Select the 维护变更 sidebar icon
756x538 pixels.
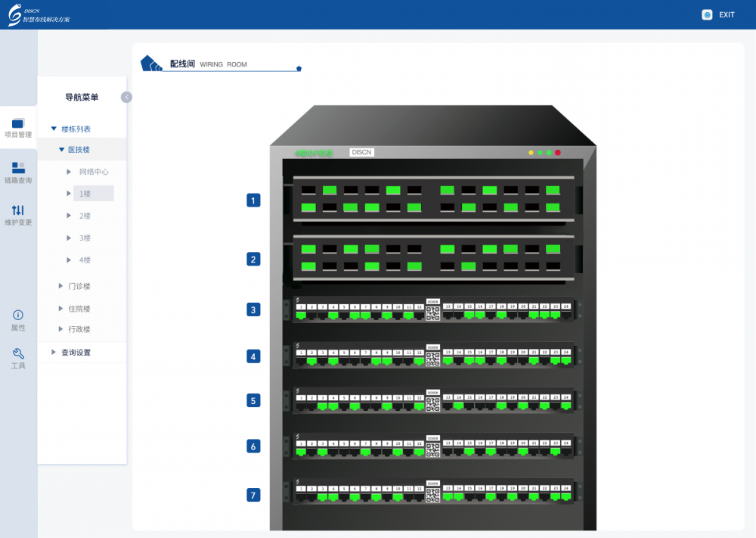click(18, 210)
